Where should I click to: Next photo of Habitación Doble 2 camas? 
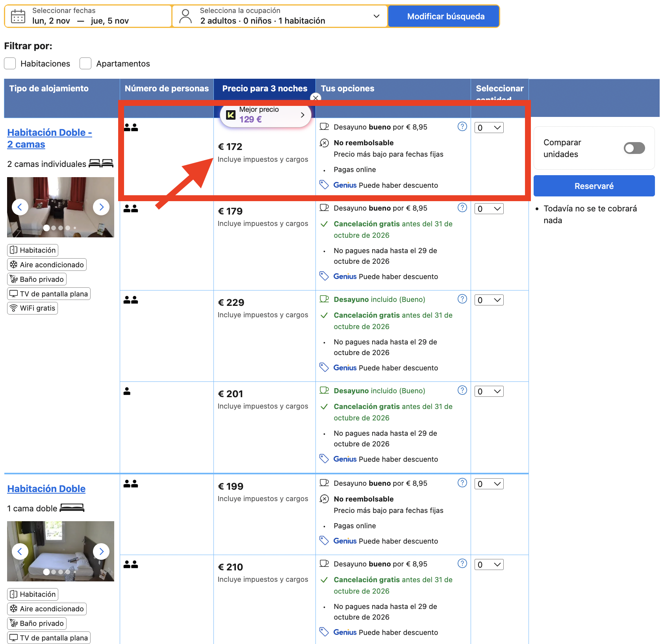(101, 207)
